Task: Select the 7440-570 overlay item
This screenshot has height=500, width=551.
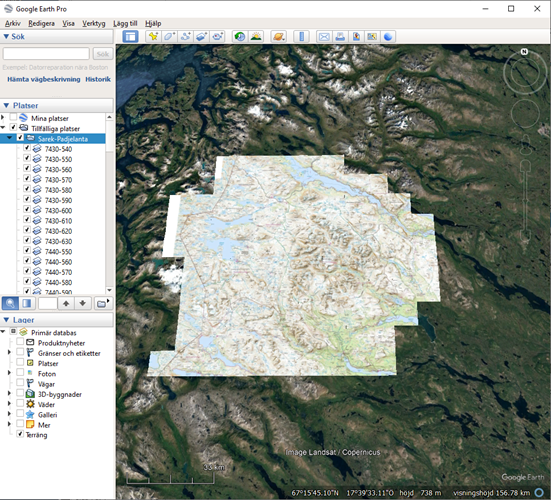Action: tap(58, 272)
